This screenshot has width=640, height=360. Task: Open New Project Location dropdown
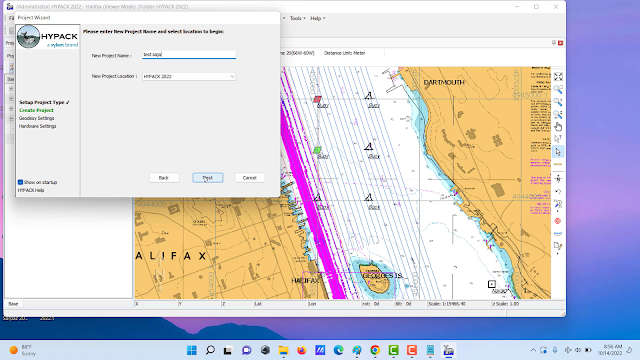click(x=189, y=76)
